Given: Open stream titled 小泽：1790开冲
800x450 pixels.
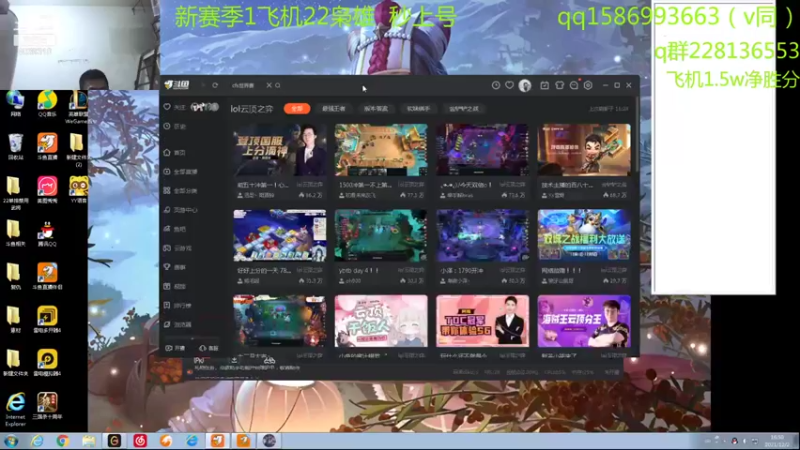Looking at the screenshot, I should pyautogui.click(x=482, y=236).
